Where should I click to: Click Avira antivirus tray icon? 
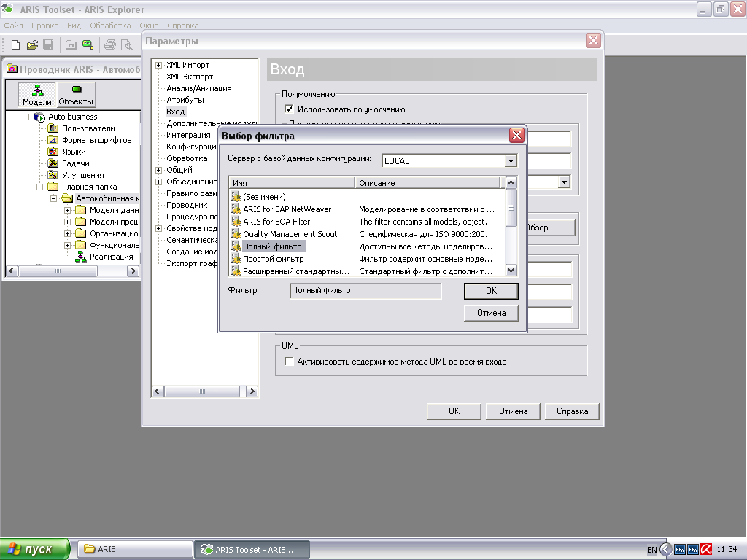coord(705,549)
